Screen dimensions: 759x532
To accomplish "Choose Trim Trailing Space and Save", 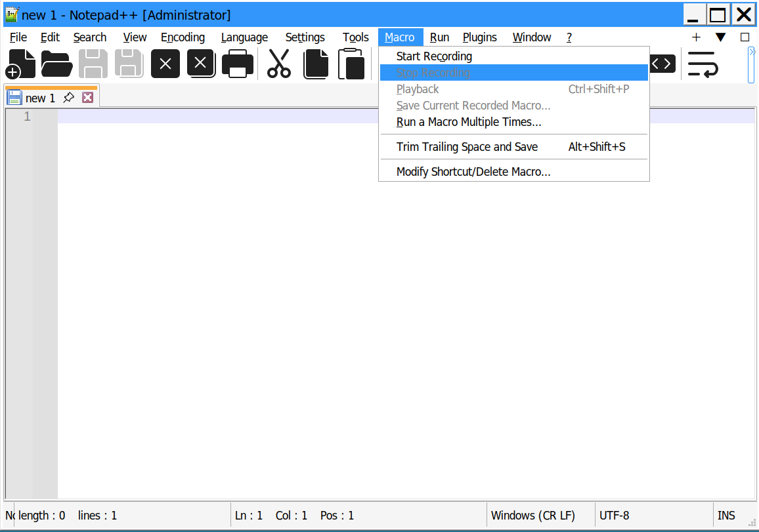I will coord(466,147).
